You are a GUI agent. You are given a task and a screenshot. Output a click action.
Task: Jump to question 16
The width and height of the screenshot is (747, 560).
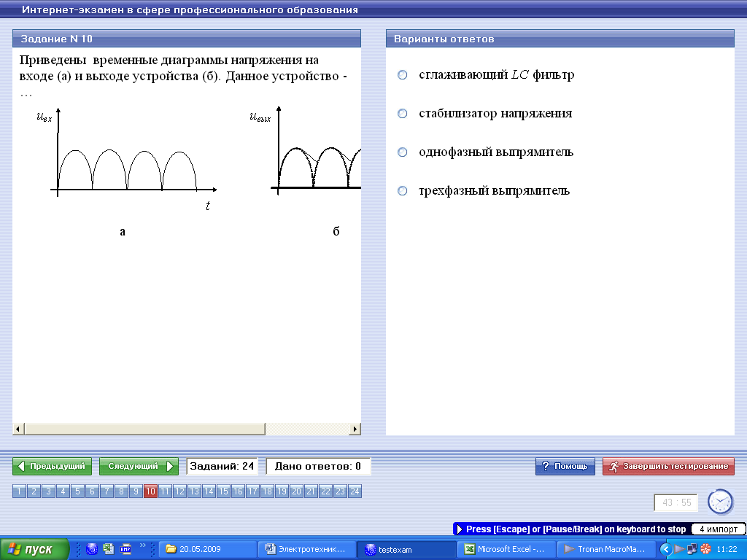239,491
